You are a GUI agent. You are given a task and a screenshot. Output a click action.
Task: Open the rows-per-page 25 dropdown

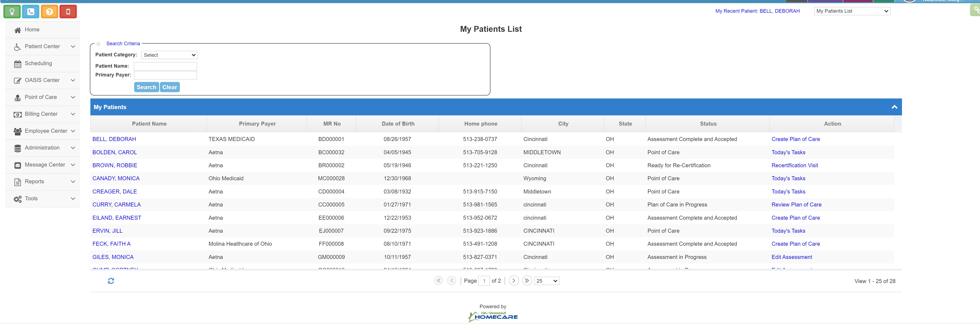pyautogui.click(x=547, y=281)
